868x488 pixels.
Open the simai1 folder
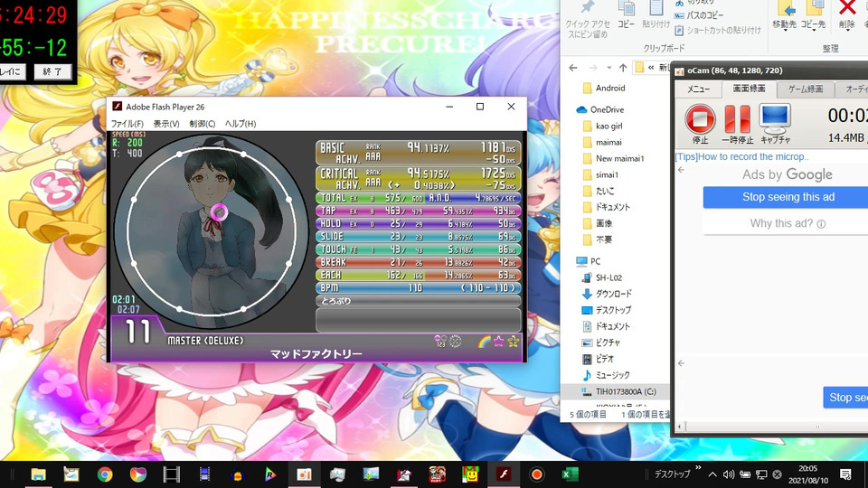coord(607,174)
